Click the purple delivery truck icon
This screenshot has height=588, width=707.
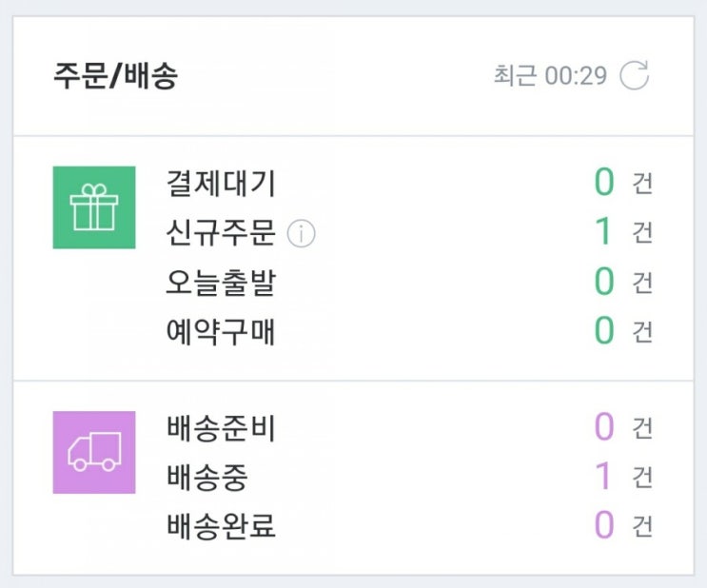(93, 452)
